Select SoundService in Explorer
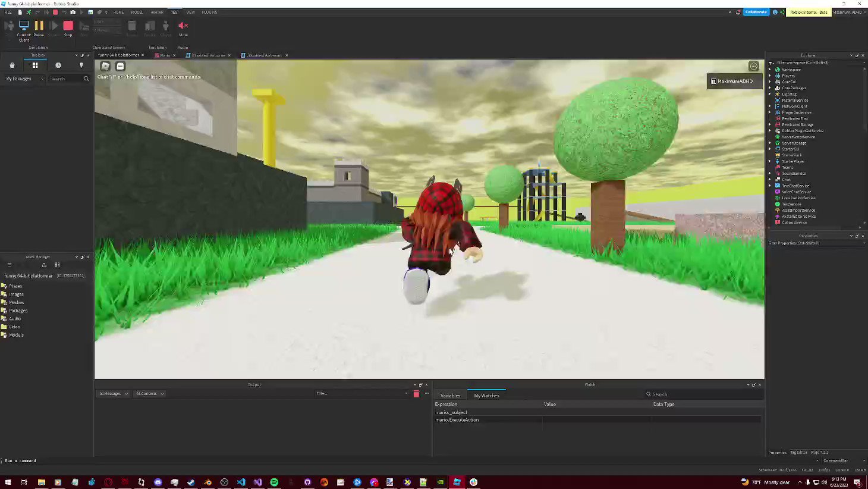868x489 pixels. 794,173
